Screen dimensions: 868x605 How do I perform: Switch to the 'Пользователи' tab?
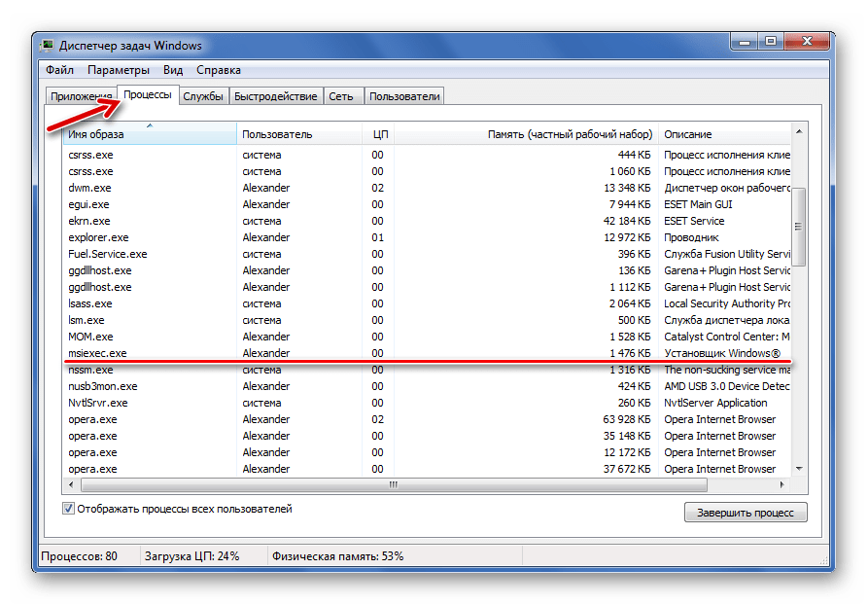tap(404, 96)
